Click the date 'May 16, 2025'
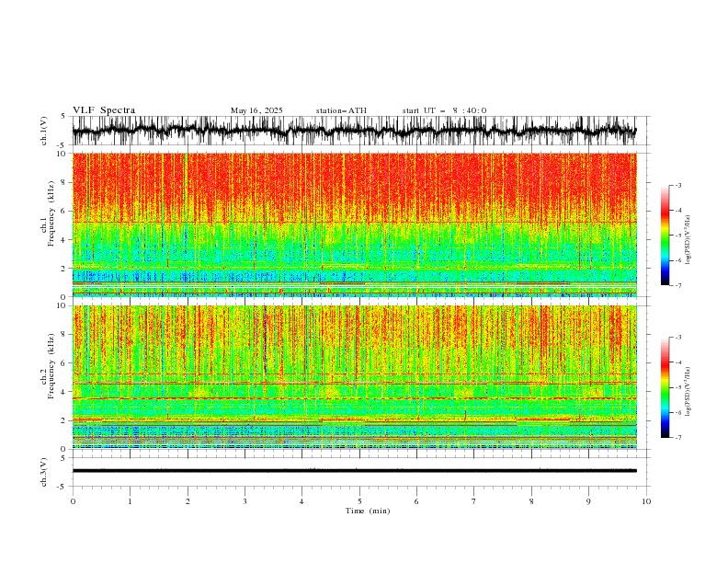Viewport: 728px width, 563px height. pos(256,110)
